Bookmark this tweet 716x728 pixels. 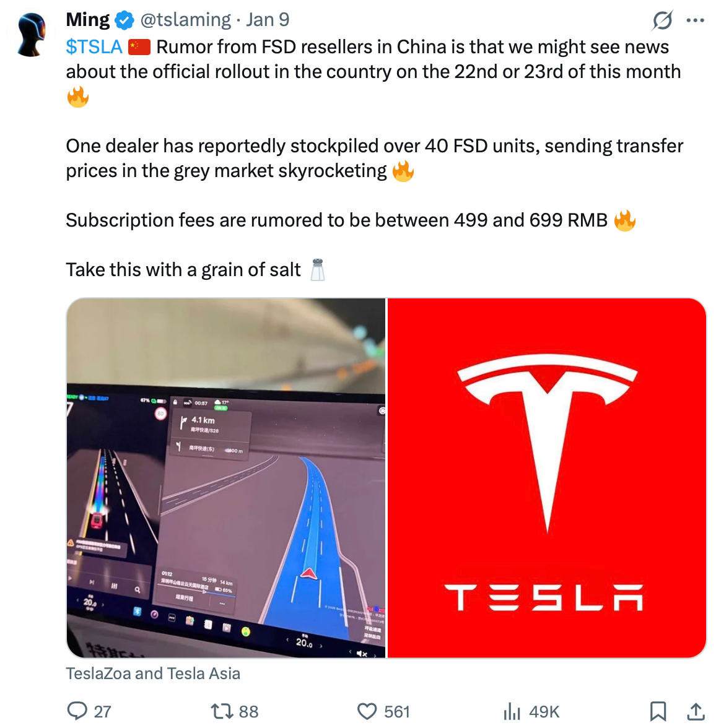click(658, 711)
